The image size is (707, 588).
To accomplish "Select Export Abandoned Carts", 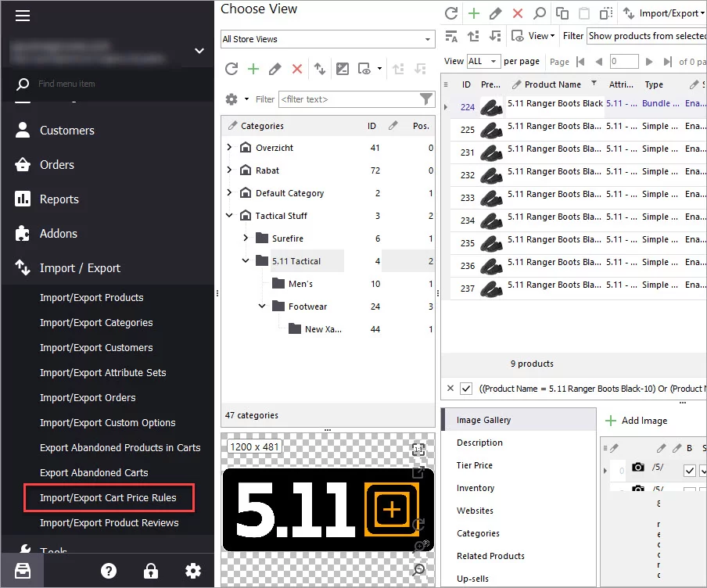I will coord(94,472).
